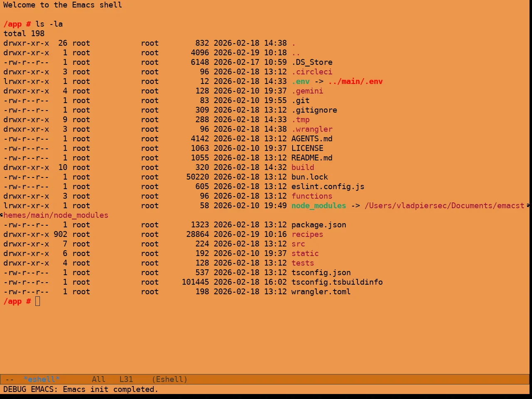The image size is (532, 399).
Task: Click the 'DEBUG EMACS: Emacs init completed.' message
Action: coord(81,389)
